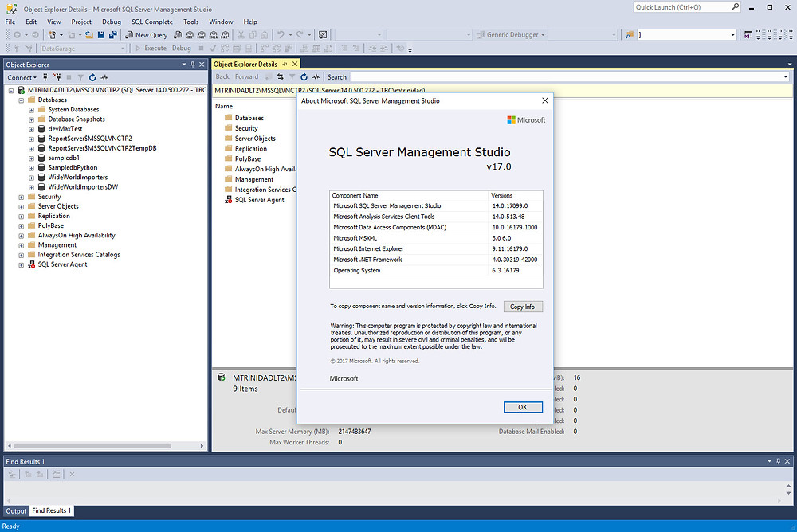Open a new DMX query
The height and width of the screenshot is (532, 797).
point(202,35)
